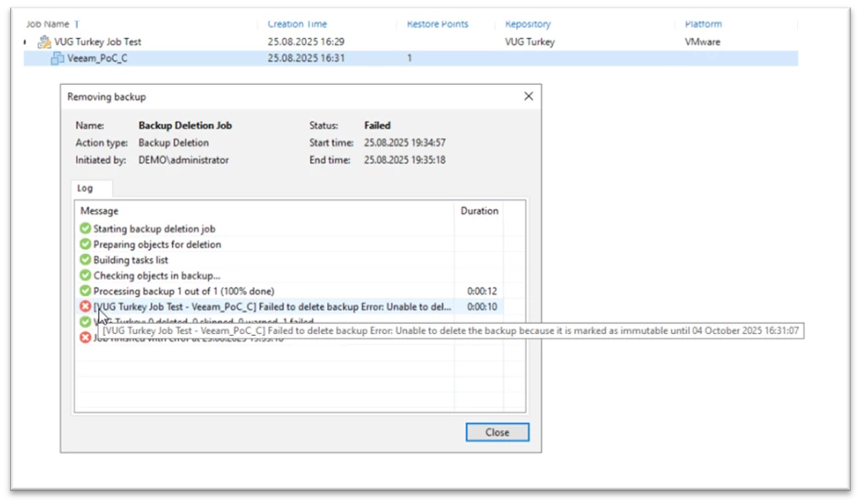Viewport: 861px width, 504px height.
Task: Click green check icon for Processing backup 1 out of 1
Action: coord(85,291)
